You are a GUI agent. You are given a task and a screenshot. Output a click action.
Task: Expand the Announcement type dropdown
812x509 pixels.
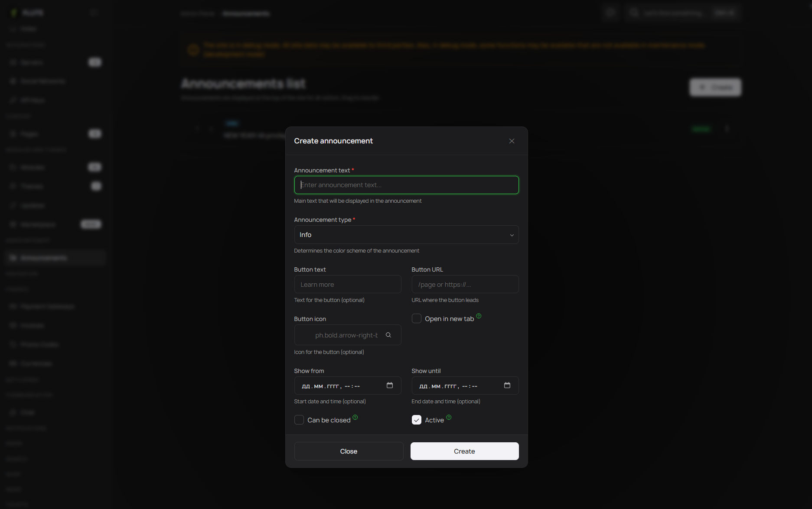pyautogui.click(x=406, y=235)
